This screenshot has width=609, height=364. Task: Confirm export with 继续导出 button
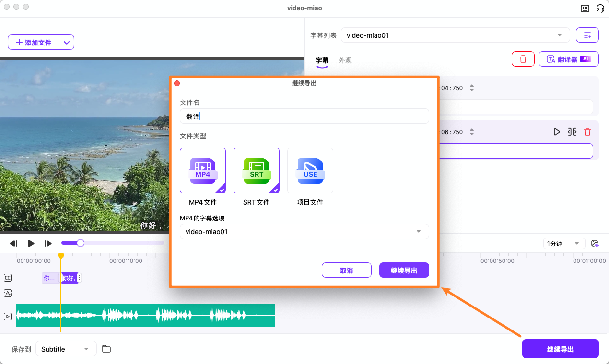(404, 270)
